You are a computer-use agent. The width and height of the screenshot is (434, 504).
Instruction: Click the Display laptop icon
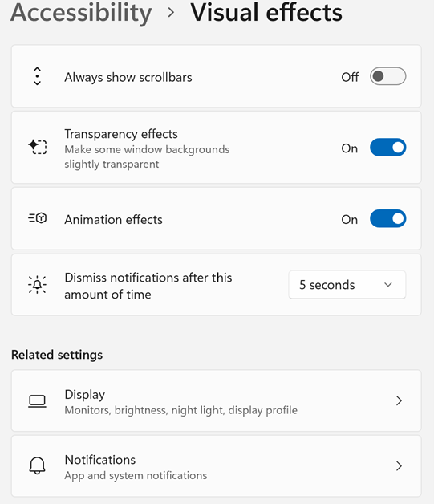(37, 400)
